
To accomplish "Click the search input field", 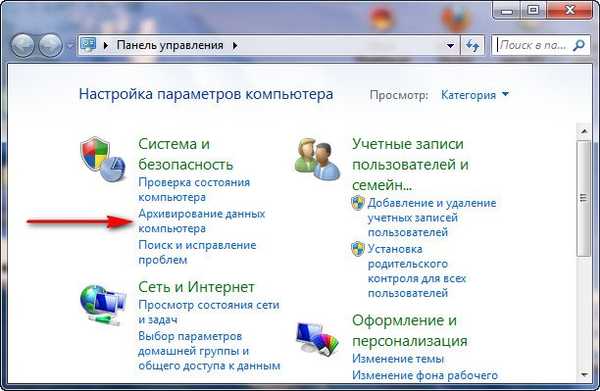I will [x=533, y=46].
